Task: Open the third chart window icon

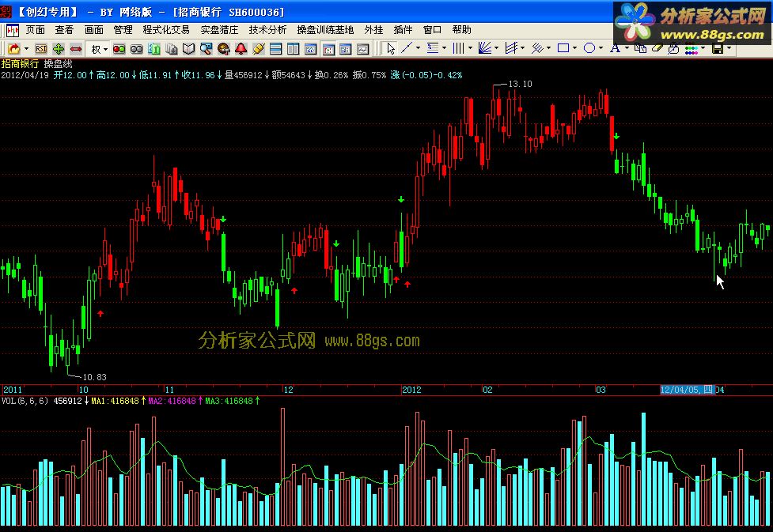Action: click(x=346, y=49)
